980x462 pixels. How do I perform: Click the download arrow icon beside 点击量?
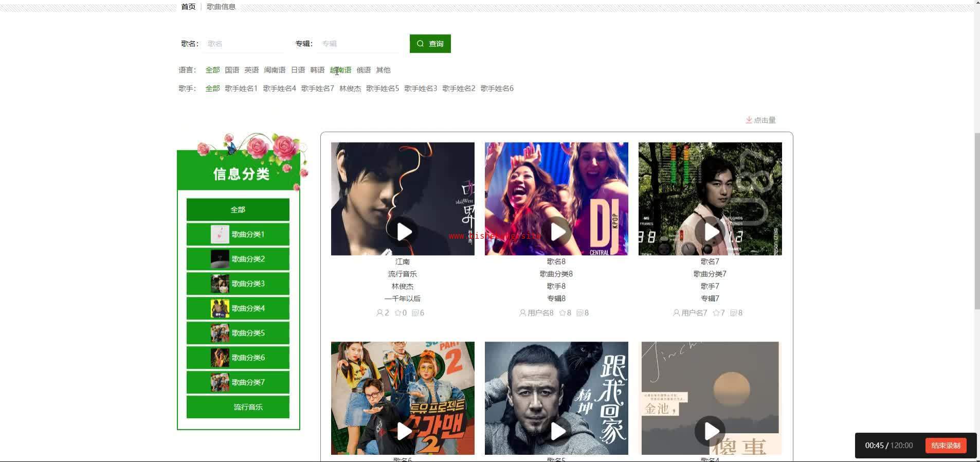[749, 120]
